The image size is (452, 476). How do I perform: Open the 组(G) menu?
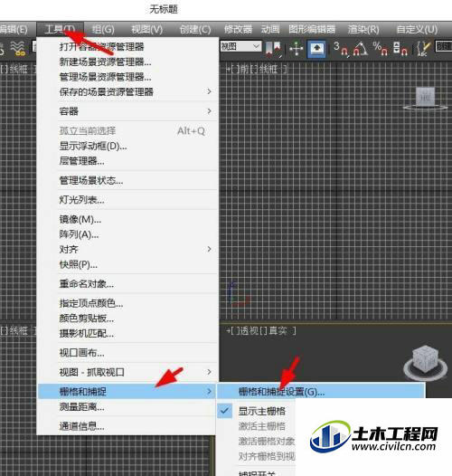[x=103, y=29]
